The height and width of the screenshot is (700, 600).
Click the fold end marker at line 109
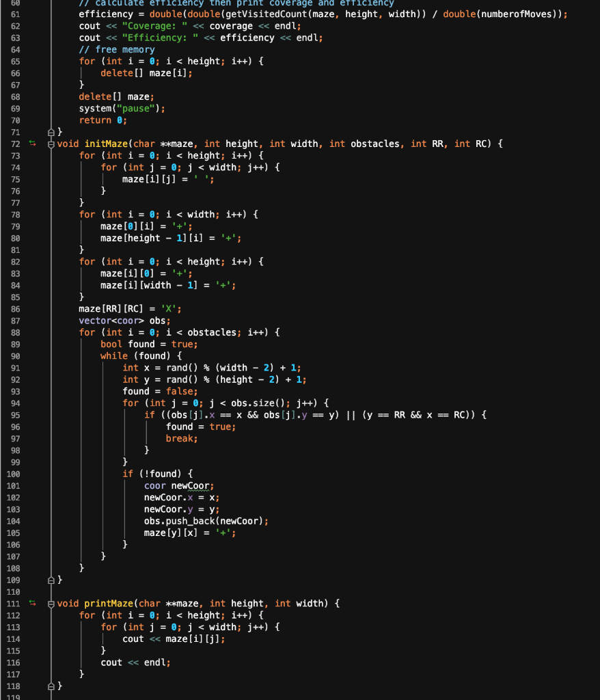(51, 580)
